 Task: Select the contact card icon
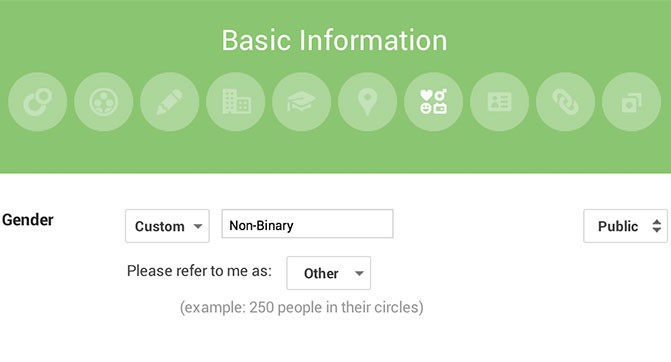coord(499,102)
